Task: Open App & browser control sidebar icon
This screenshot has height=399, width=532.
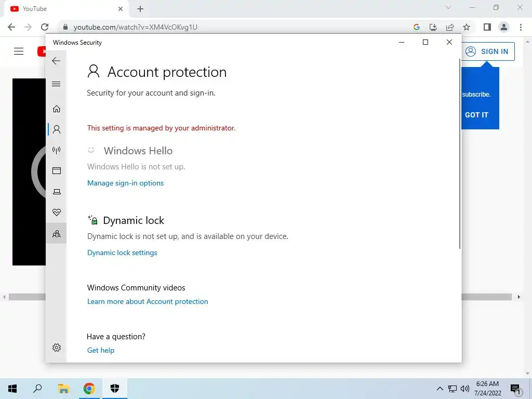Action: click(x=56, y=170)
